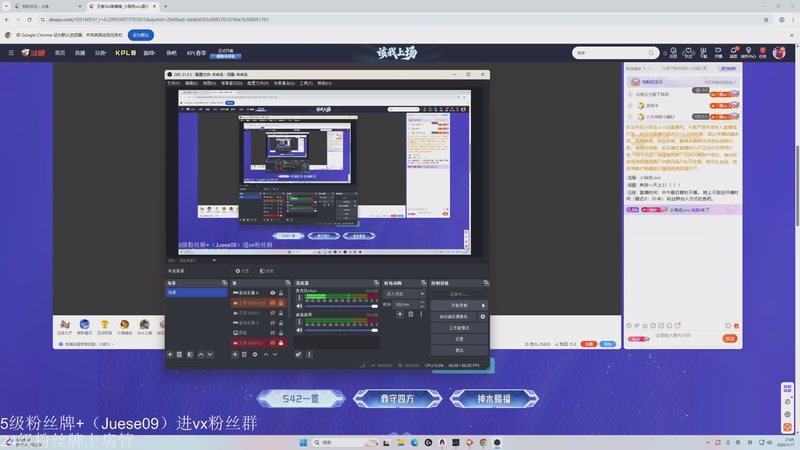Move scene down in Scenes toolbar
800x450 pixels.
[210, 355]
